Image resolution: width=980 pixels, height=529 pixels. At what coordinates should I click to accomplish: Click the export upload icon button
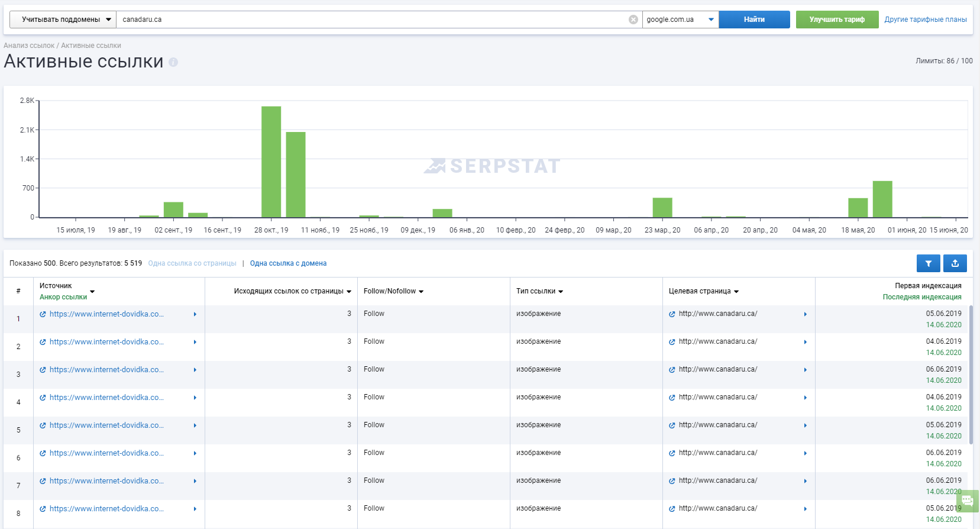pos(955,263)
